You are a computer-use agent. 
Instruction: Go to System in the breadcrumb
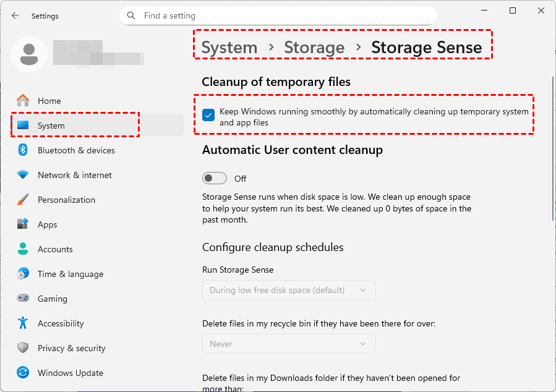click(x=229, y=48)
